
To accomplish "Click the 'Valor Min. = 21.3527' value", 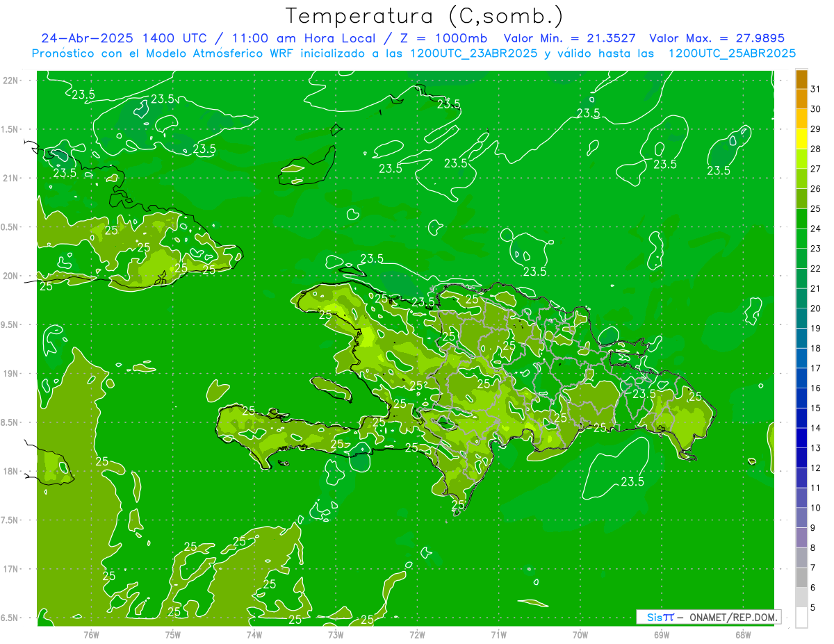I will [x=571, y=38].
